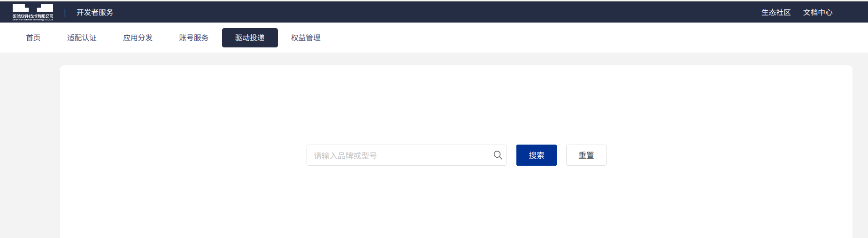Click the UnionTech company logo

pyautogui.click(x=33, y=12)
